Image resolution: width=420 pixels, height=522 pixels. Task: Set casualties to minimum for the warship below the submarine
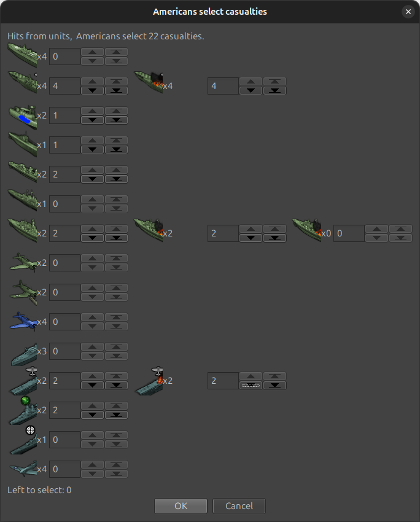pos(117,179)
